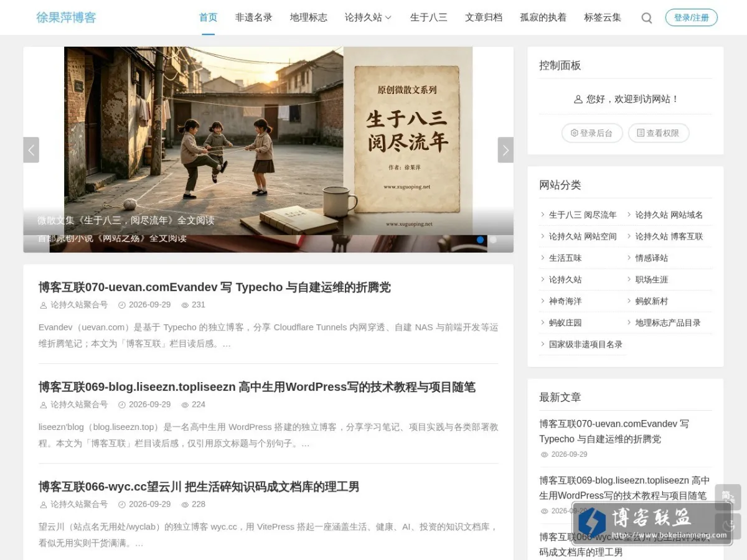Click the 徐果萍博客 site logo
This screenshot has width=747, height=560.
66,17
